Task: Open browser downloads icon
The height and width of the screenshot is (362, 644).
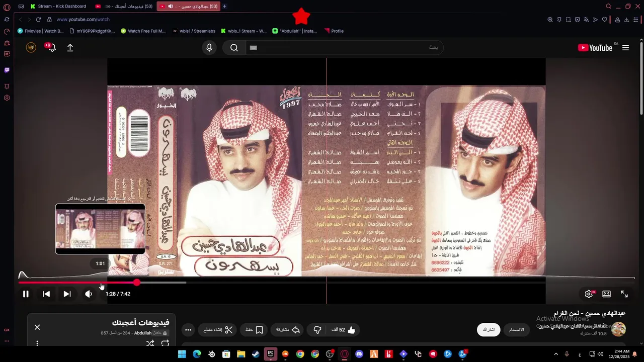Action: point(627,20)
